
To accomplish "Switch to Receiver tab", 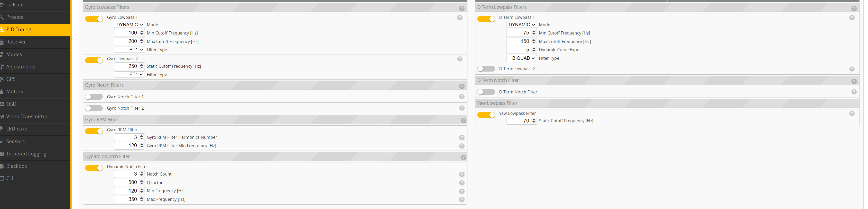I will coord(35,42).
